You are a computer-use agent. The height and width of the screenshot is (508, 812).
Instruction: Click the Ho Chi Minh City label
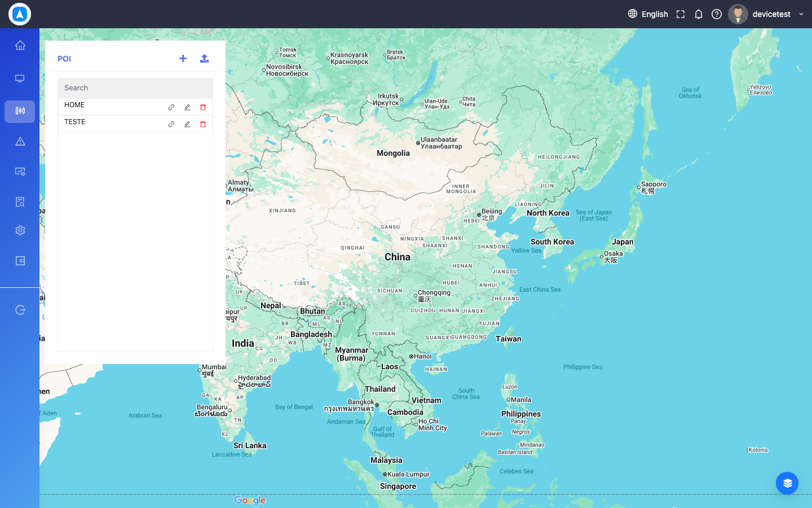pyautogui.click(x=433, y=424)
